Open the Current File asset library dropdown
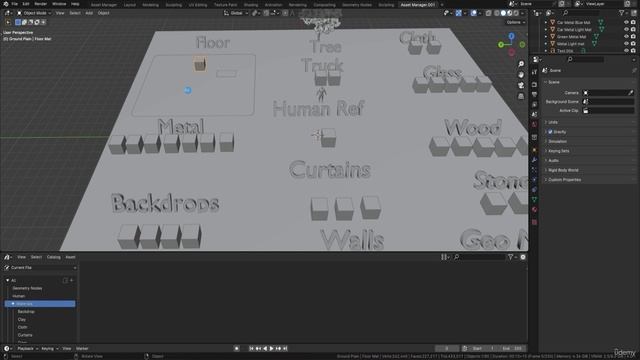This screenshot has width=640, height=360. pyautogui.click(x=40, y=268)
